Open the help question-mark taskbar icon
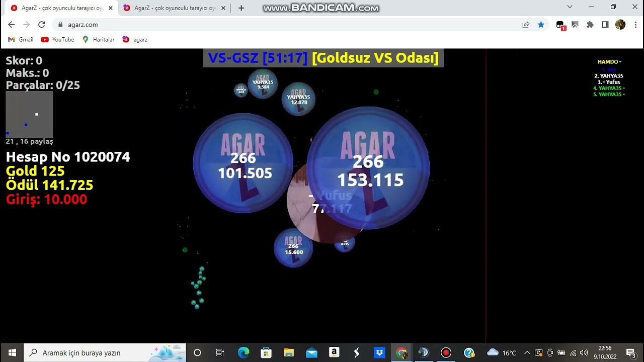Screen dimensions: 644x362 (x=469, y=352)
